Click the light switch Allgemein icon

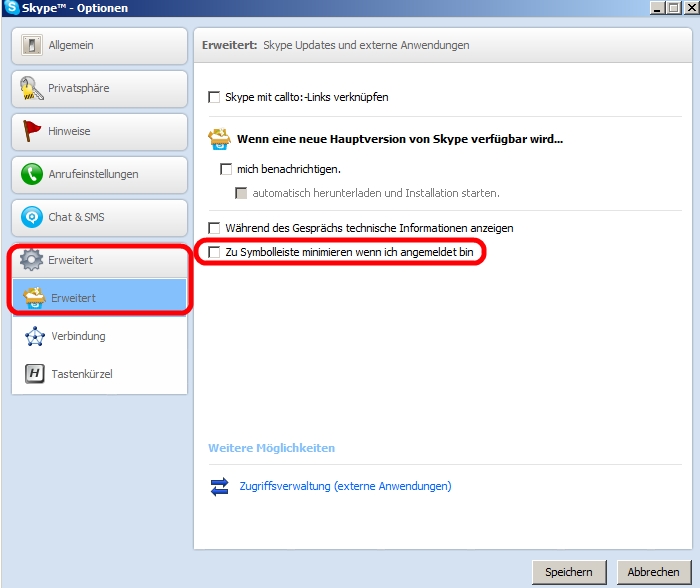click(x=32, y=45)
